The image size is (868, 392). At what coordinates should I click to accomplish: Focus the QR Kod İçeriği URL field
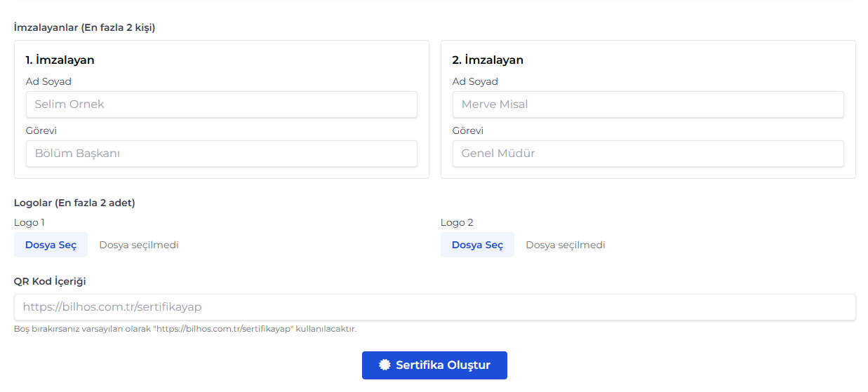(435, 307)
